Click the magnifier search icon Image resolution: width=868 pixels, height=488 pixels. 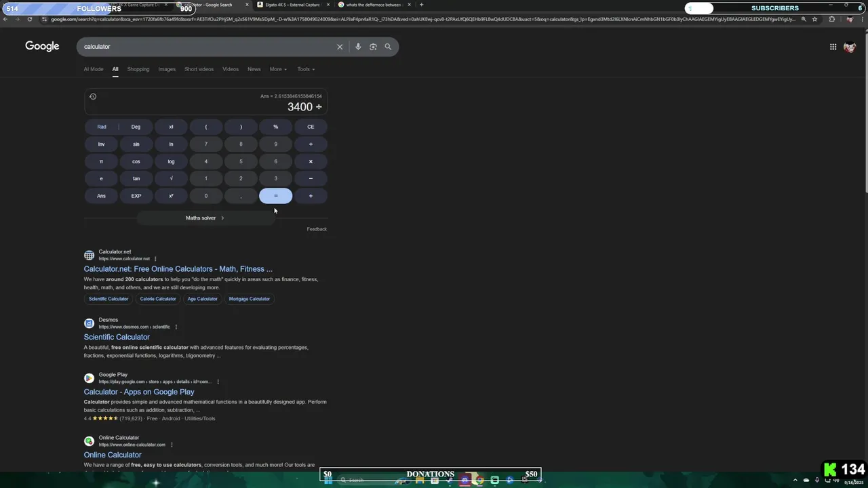pyautogui.click(x=388, y=47)
